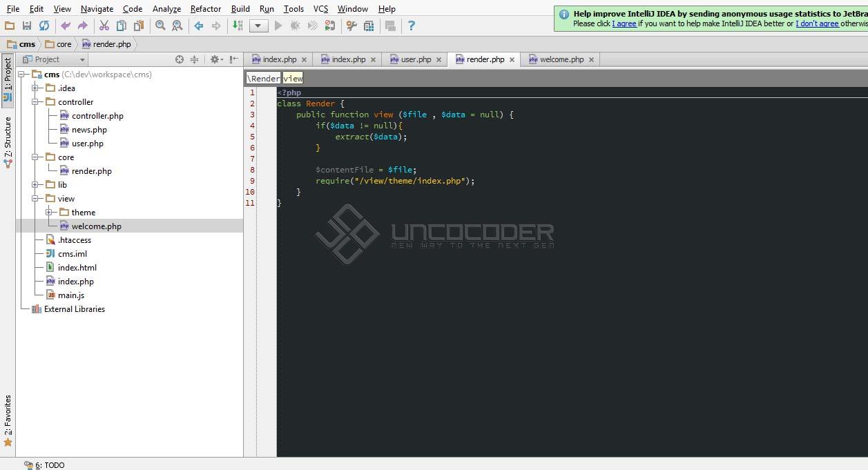This screenshot has width=868, height=470.
Task: Toggle the Z: Structure side tool tab
Action: 8,143
